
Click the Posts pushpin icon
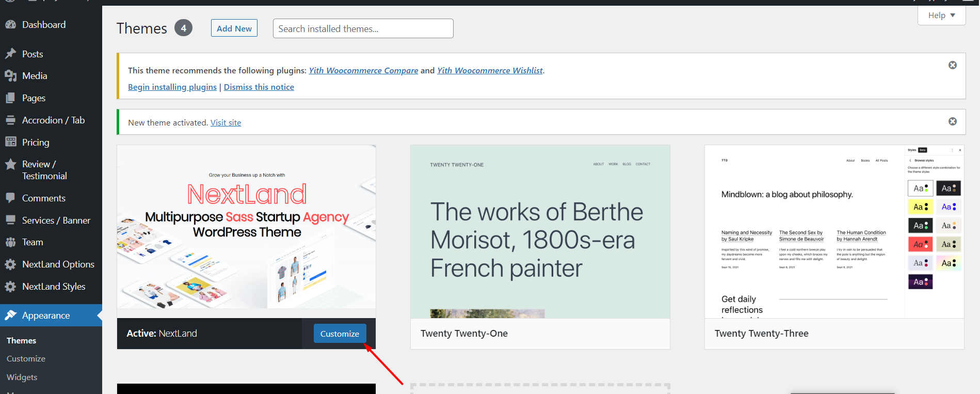(10, 54)
